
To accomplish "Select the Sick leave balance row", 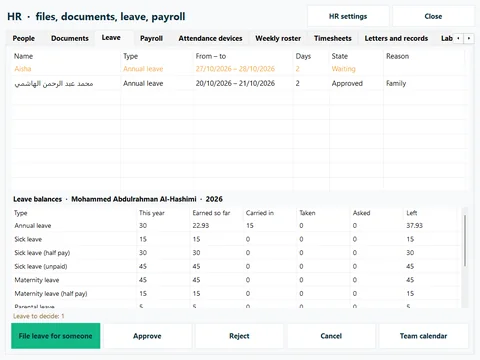I will pos(235,239).
